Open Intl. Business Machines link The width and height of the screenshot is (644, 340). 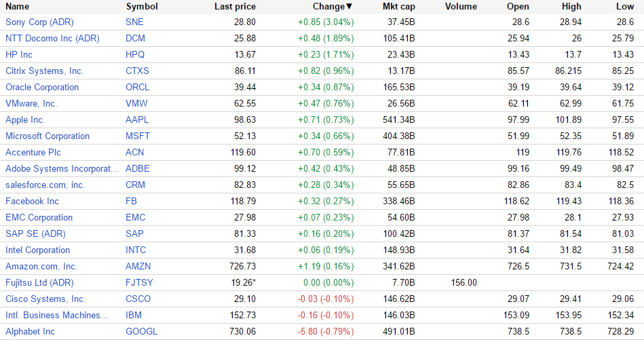pos(56,316)
